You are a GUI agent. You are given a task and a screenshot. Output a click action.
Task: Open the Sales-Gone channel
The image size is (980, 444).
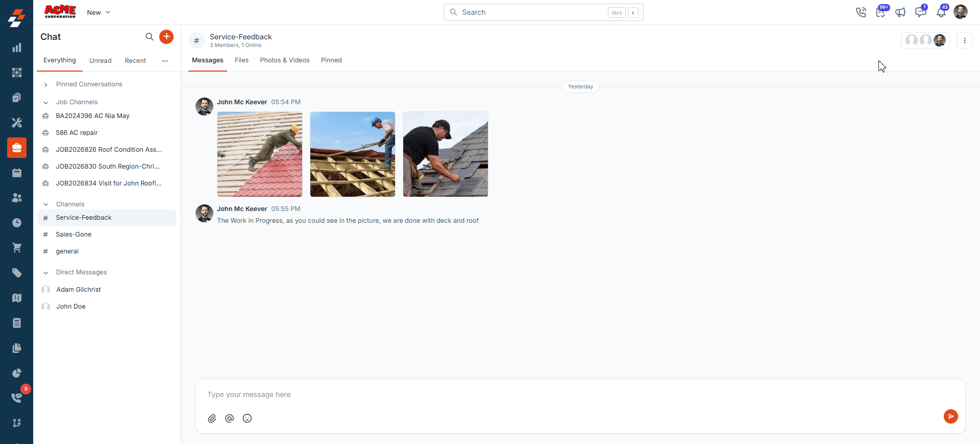[x=107, y=235]
